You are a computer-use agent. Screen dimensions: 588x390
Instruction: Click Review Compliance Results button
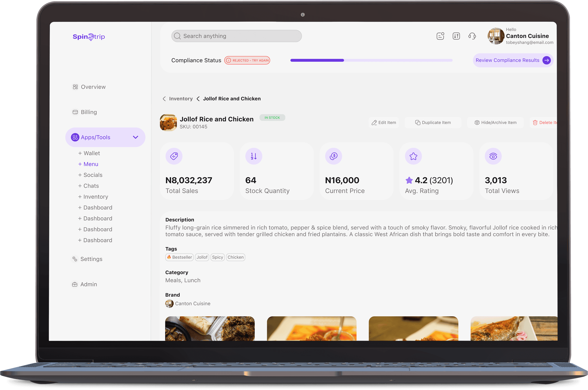point(513,60)
